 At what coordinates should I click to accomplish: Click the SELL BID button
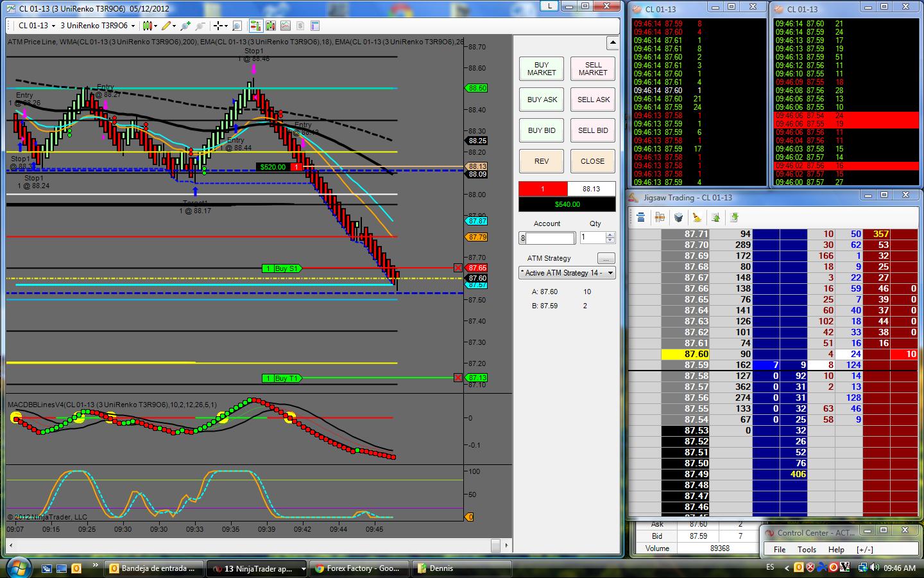point(593,130)
